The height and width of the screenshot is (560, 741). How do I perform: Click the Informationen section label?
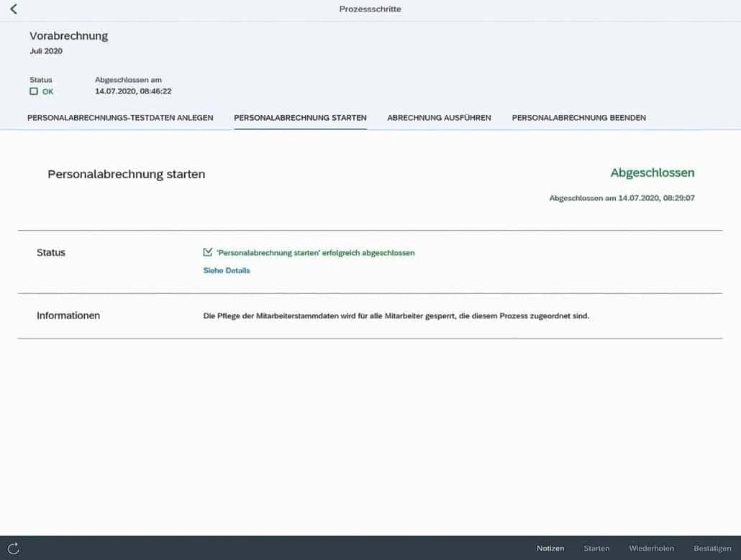pyautogui.click(x=68, y=315)
